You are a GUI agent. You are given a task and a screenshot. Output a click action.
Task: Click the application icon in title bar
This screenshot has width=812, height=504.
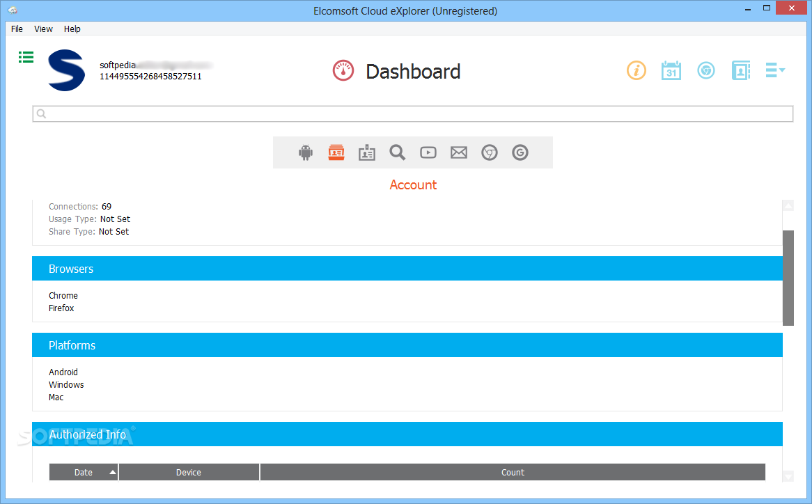[x=13, y=10]
